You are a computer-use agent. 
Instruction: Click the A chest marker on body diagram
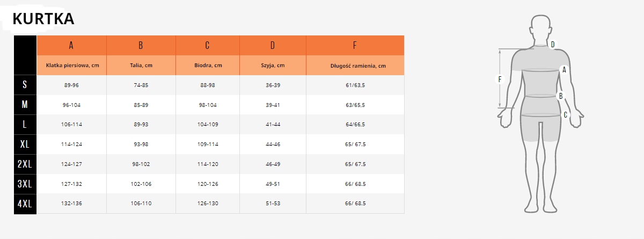point(564,69)
